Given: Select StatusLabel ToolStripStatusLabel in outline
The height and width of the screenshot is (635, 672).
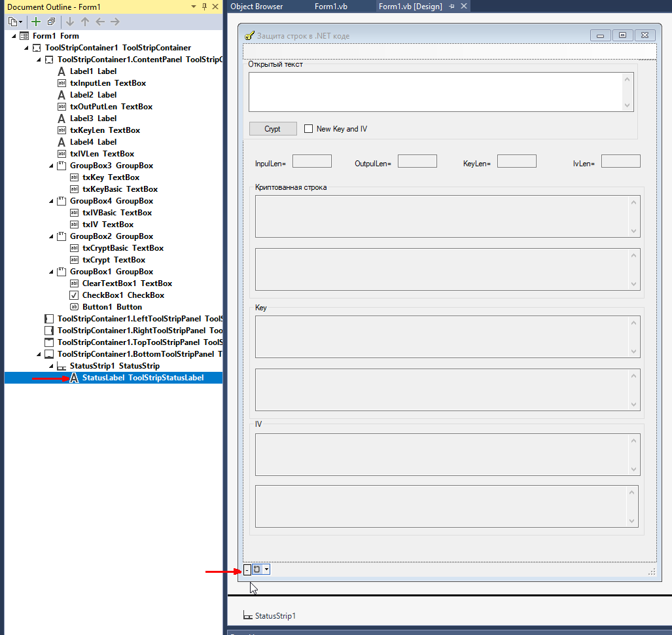Looking at the screenshot, I should 143,378.
